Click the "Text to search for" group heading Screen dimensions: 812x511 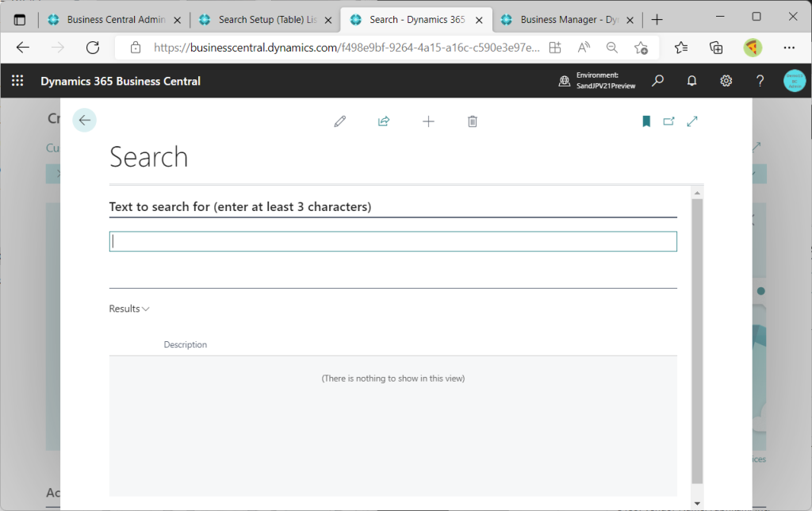click(x=240, y=207)
